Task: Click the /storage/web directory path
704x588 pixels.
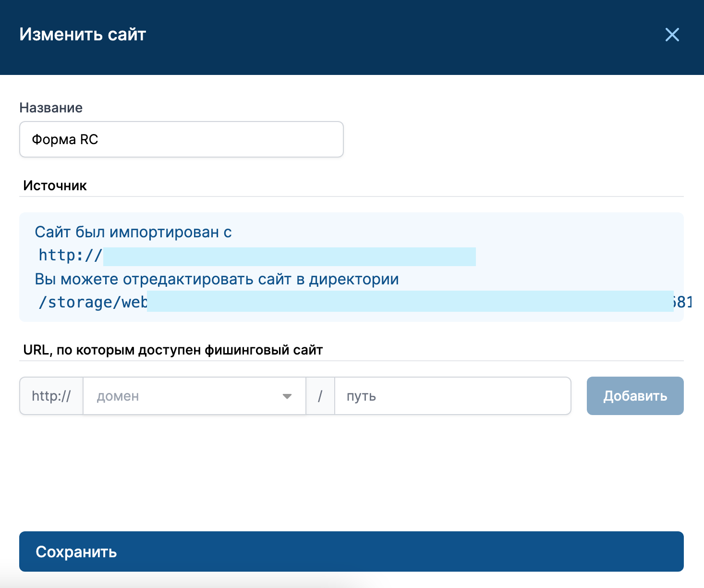Action: 93,302
